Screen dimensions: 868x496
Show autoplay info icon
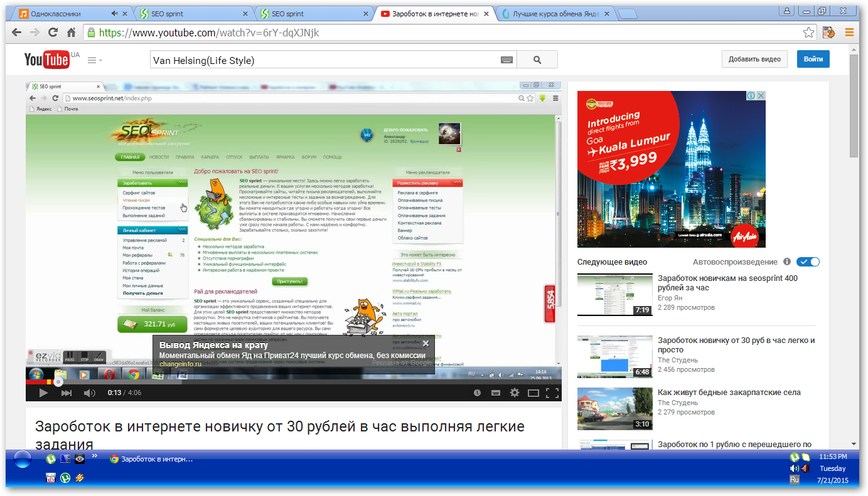point(787,262)
